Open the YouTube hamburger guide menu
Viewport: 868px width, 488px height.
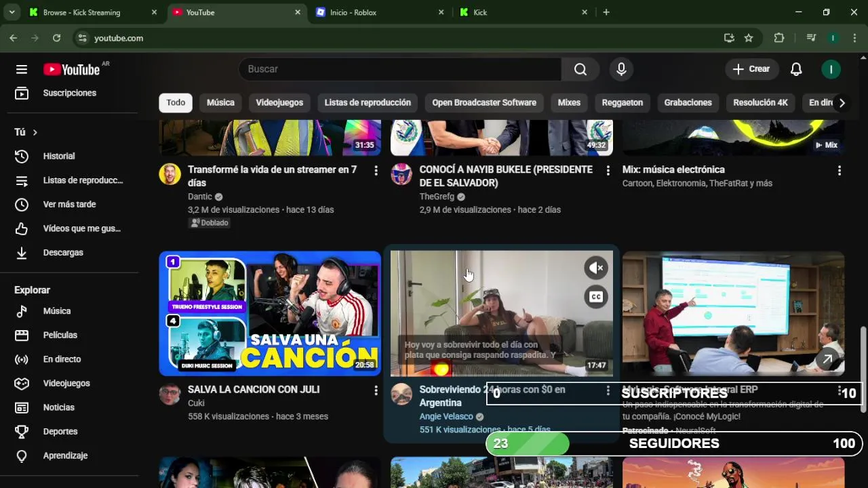tap(22, 69)
